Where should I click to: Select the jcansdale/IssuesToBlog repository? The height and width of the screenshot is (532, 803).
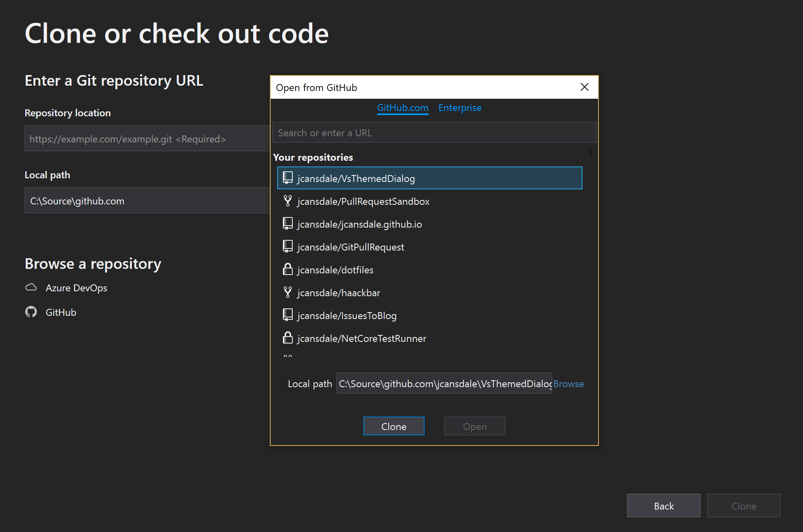347,315
